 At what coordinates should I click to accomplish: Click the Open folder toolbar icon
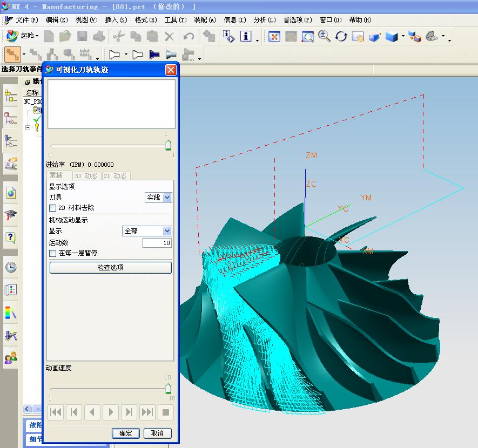[65, 36]
